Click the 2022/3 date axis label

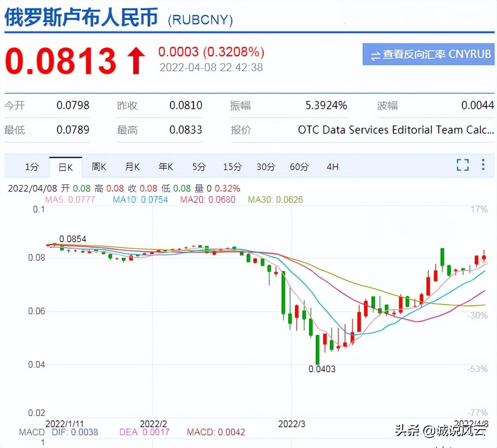(x=292, y=424)
